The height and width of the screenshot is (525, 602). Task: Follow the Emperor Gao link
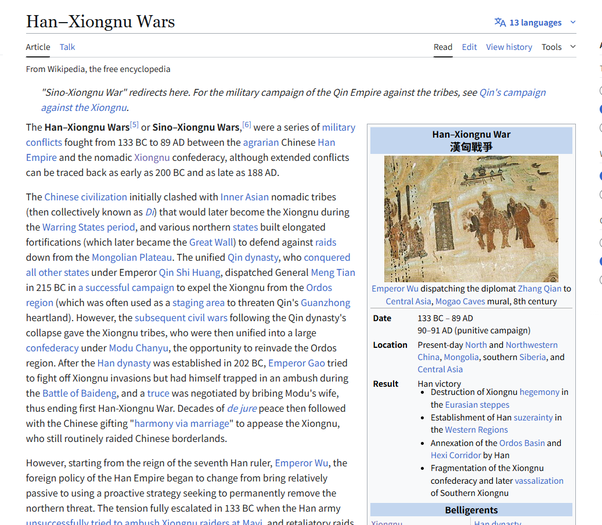296,363
